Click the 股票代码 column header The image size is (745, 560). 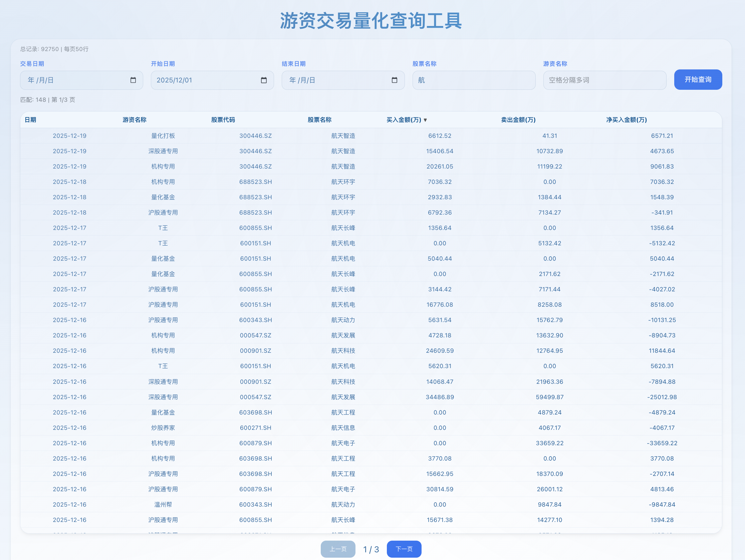(x=223, y=120)
